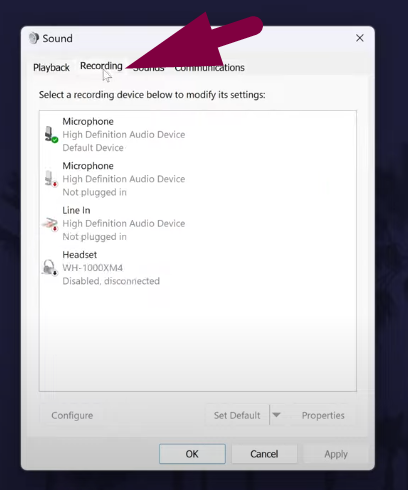Click the Configure button
The height and width of the screenshot is (490, 408).
click(72, 415)
